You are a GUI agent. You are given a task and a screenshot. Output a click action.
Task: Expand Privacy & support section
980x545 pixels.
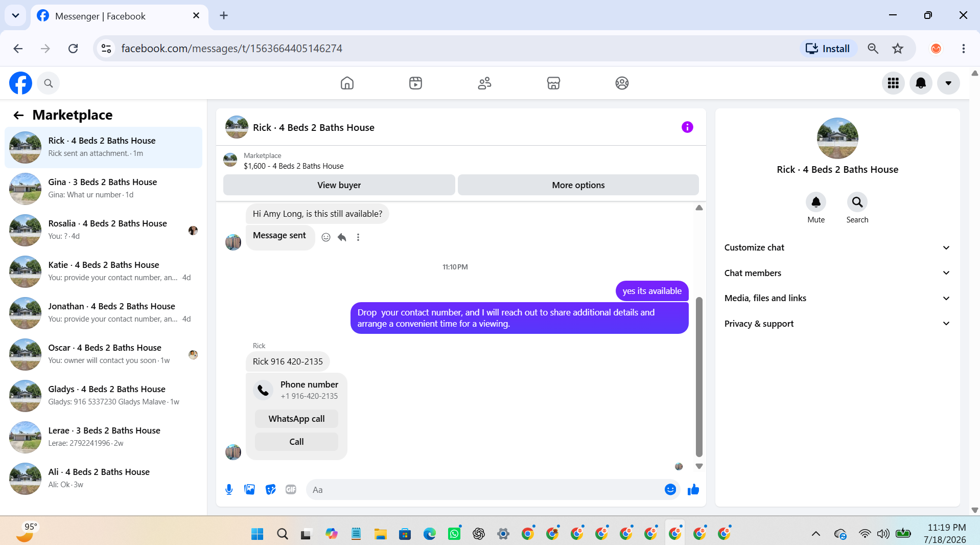tap(837, 324)
